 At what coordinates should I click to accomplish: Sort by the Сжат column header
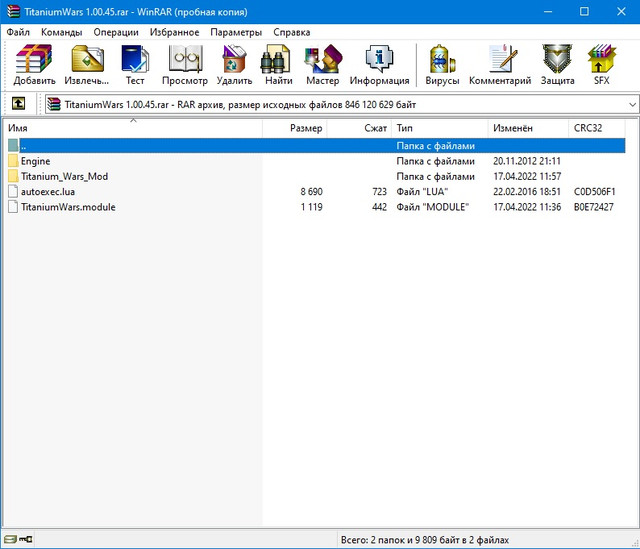(359, 128)
